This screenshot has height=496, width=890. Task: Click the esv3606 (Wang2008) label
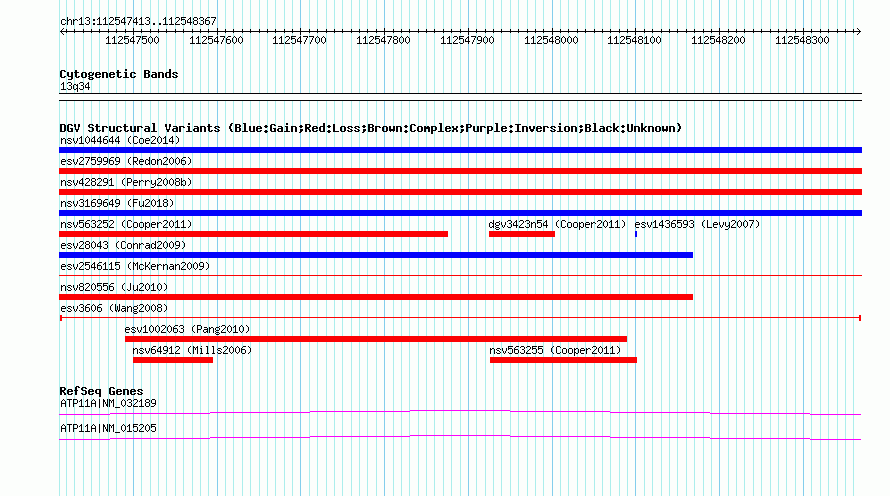click(x=114, y=308)
